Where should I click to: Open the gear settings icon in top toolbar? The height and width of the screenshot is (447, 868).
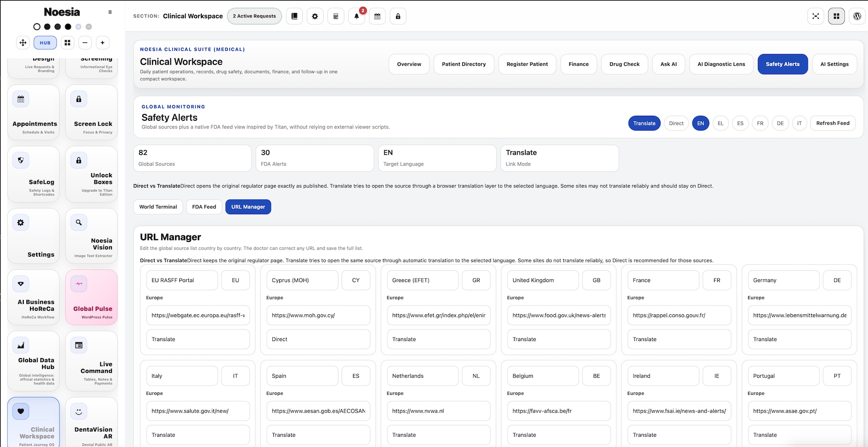pos(315,16)
